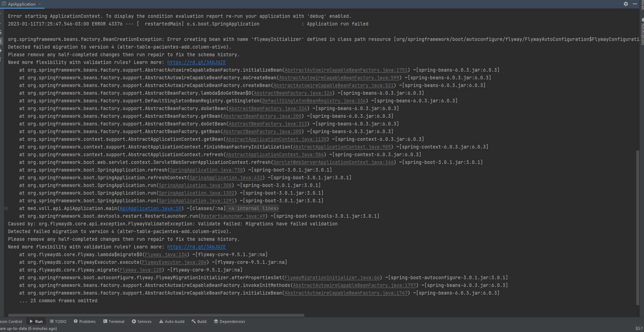Viewport: 644px width, 332px height.
Task: Open the TODO tool window
Action: pos(58,322)
